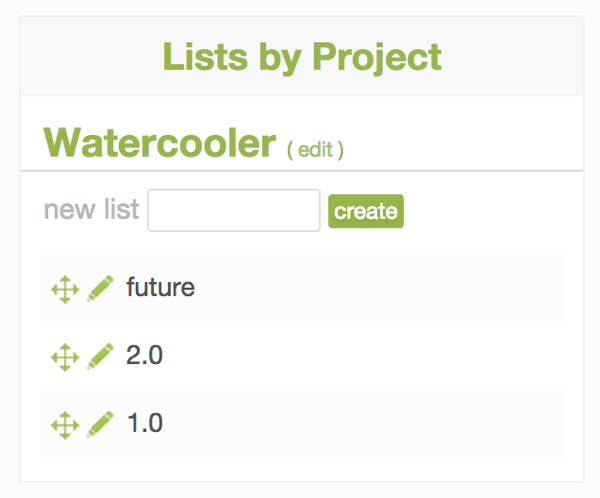Grab the move handle for the future list
The image size is (600, 498).
point(64,289)
